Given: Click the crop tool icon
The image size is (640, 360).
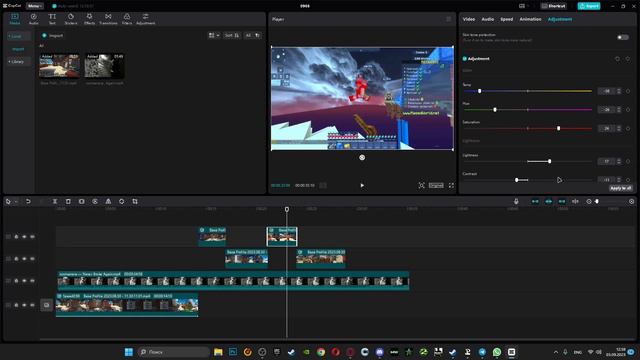Looking at the screenshot, I should [135, 201].
